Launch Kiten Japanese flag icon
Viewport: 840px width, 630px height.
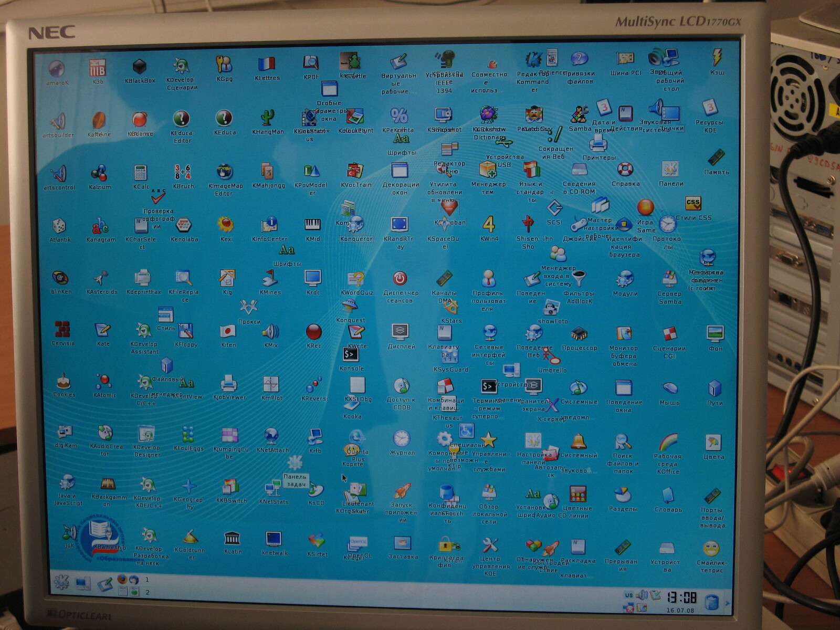(228, 331)
